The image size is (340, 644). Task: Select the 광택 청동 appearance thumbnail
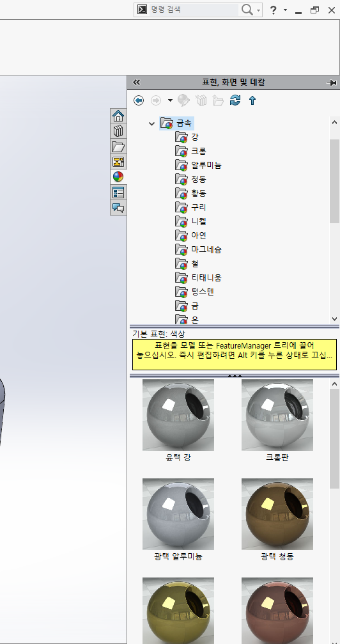277,514
